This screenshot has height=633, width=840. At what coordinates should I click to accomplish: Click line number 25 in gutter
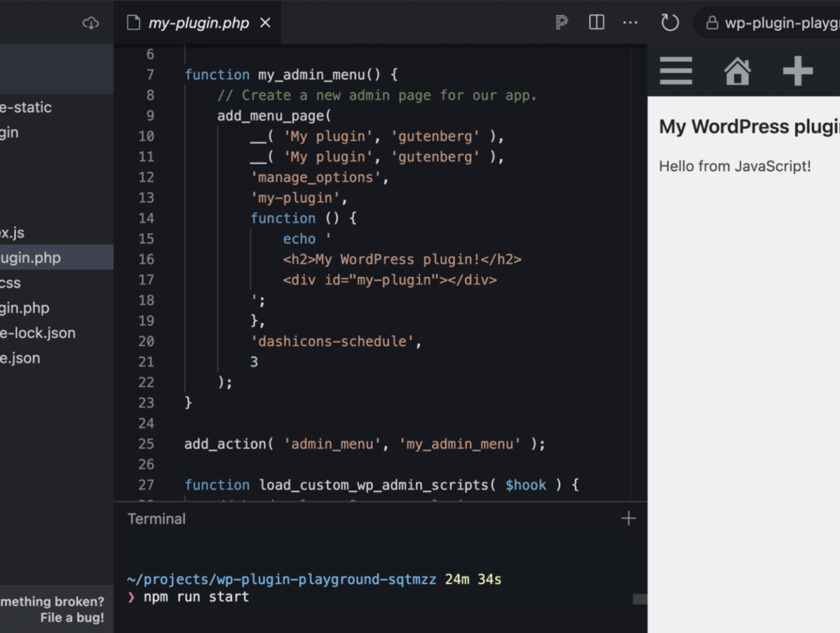click(x=146, y=444)
